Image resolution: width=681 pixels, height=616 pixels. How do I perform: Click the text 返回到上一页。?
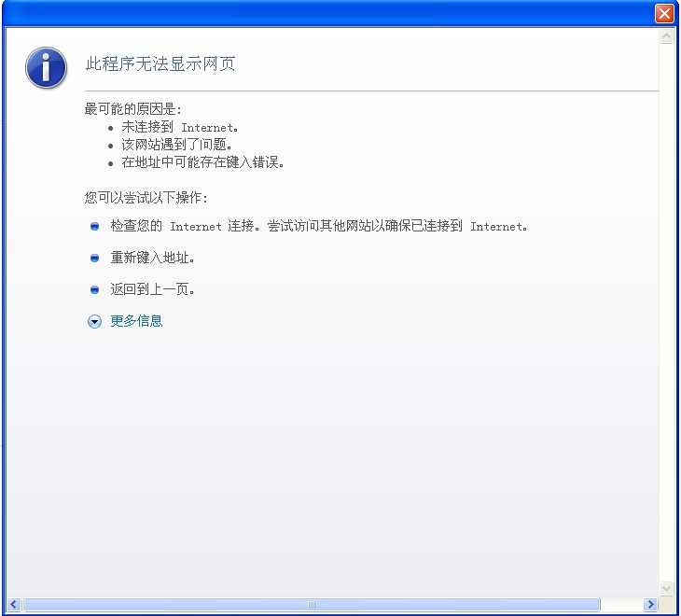coord(152,289)
